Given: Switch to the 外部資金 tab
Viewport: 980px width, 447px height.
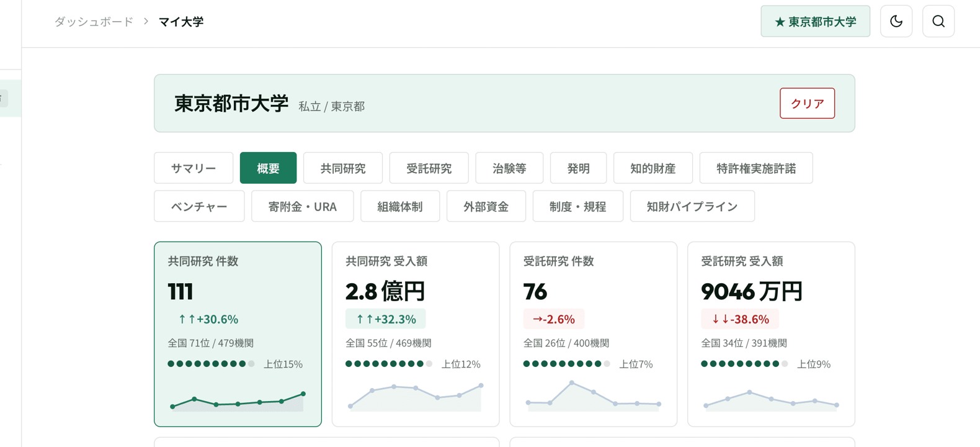Looking at the screenshot, I should [486, 206].
